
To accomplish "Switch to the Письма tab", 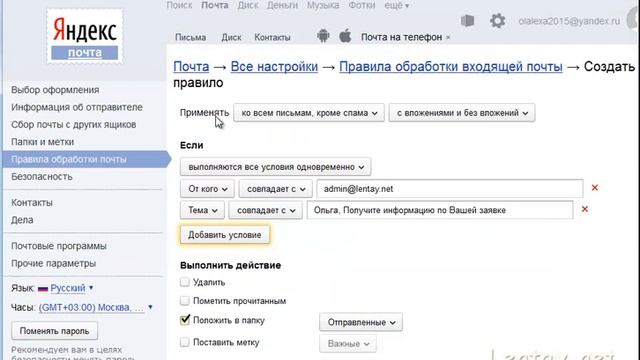I will click(x=191, y=37).
